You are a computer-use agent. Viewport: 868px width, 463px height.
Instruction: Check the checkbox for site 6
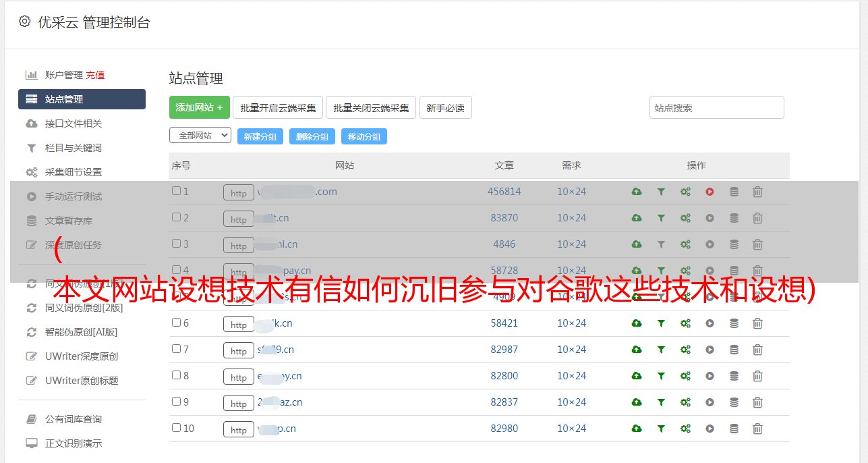[176, 323]
